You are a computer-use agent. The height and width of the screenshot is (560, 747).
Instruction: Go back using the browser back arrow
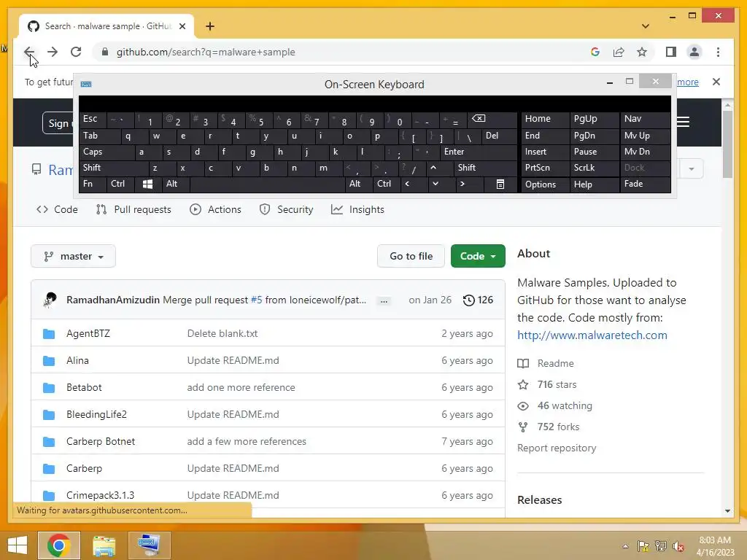tap(29, 52)
